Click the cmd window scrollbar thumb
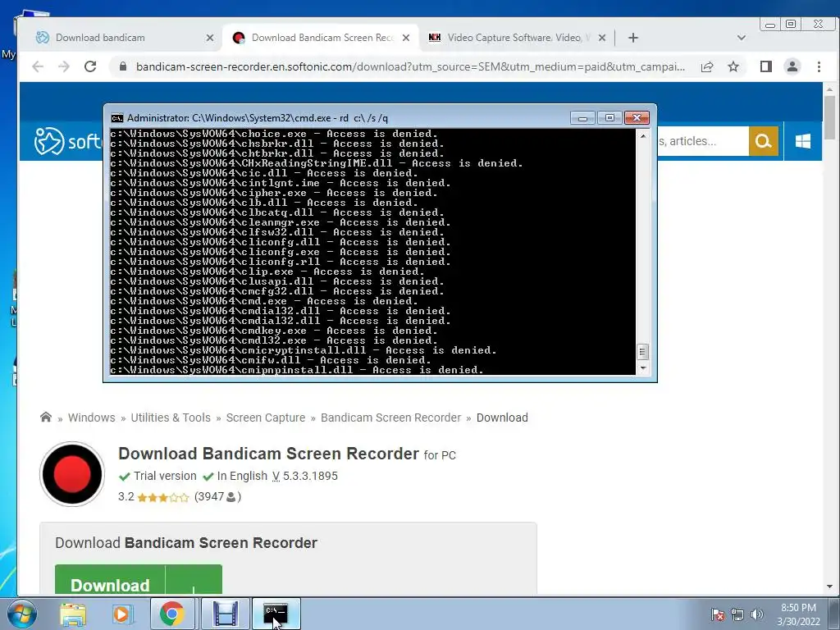Screen dimensions: 840x630 [x=643, y=352]
